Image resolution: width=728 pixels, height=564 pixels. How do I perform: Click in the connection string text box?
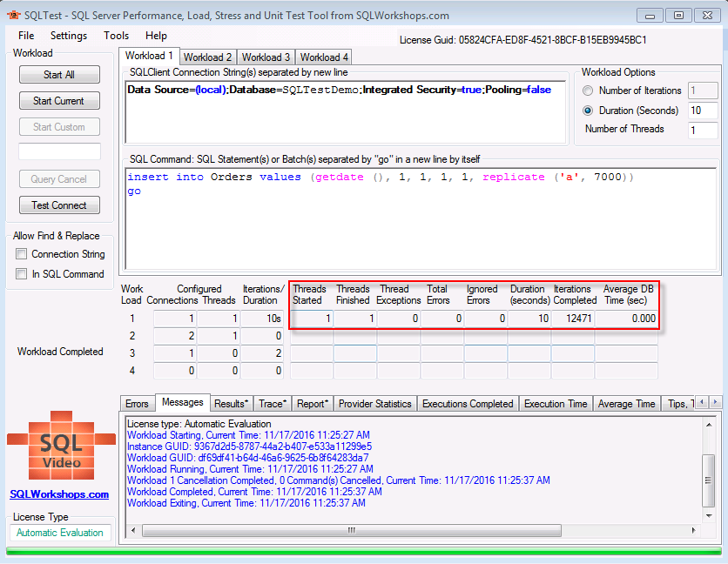(346, 112)
